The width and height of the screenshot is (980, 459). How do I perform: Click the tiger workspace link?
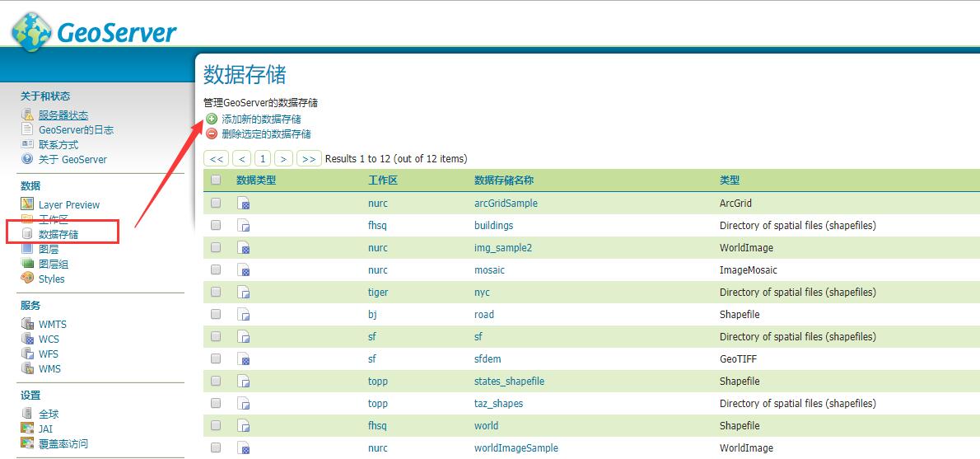click(378, 292)
